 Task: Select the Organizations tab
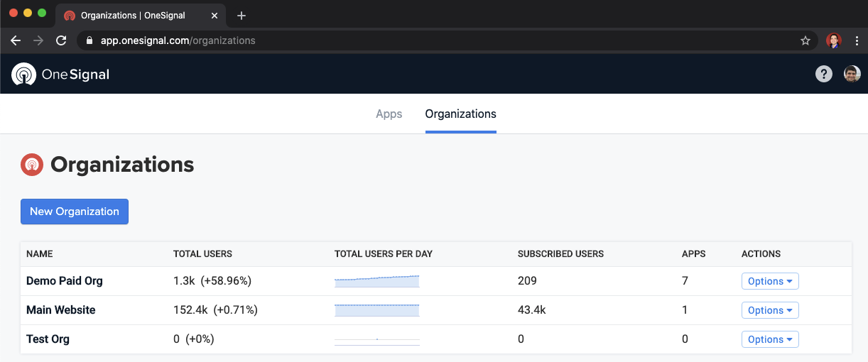[x=461, y=114]
